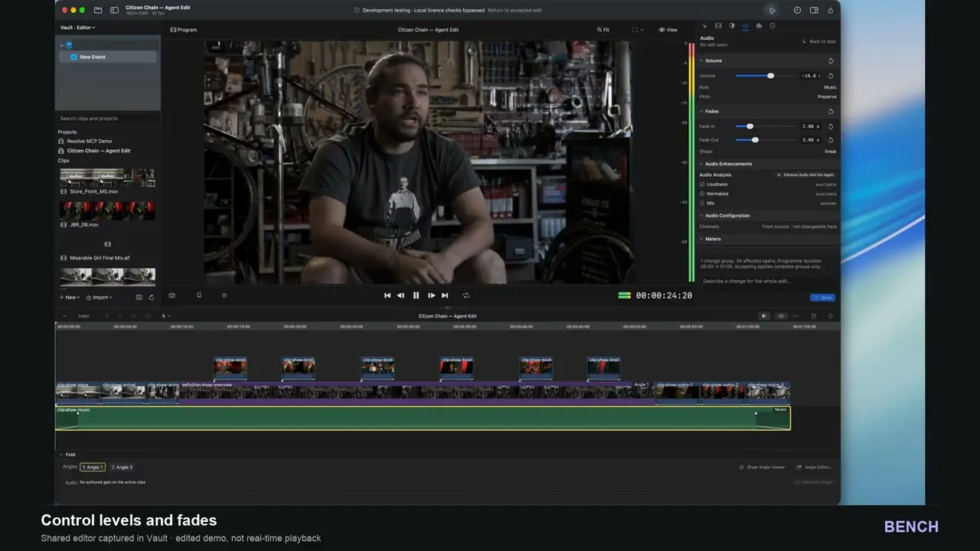Open the Vault · Editor dropdown
The height and width of the screenshot is (551, 980).
[78, 28]
